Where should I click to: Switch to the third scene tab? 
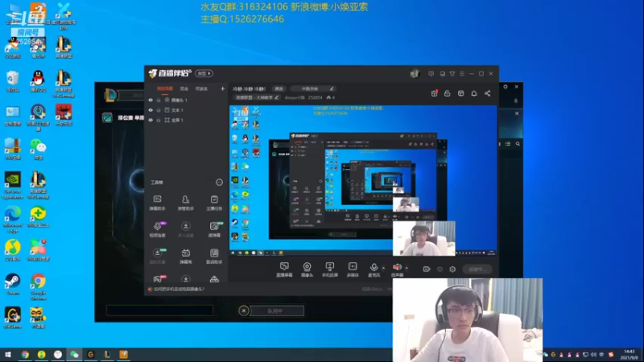pos(201,88)
